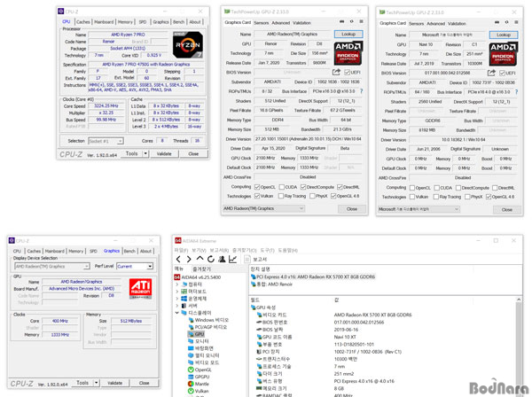Switch to Sensors tab in Renoir GPU-Z
This screenshot has height=397, width=532.
click(x=262, y=23)
